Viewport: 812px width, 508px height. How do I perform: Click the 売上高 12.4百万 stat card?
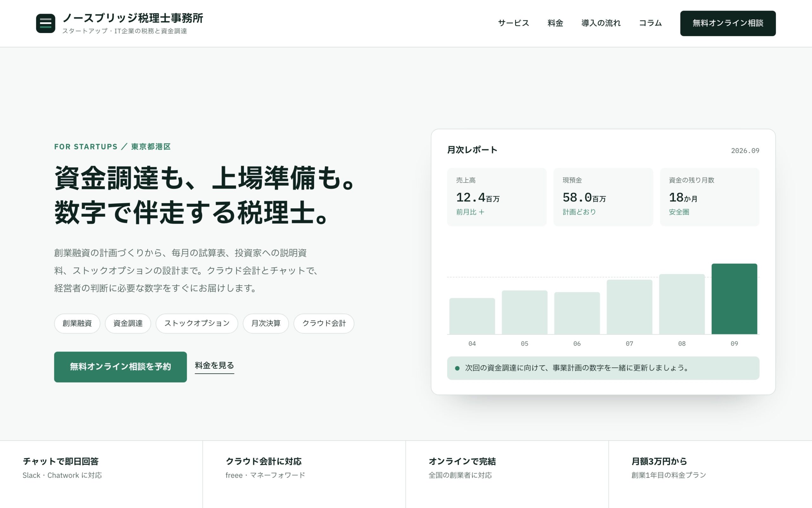497,197
